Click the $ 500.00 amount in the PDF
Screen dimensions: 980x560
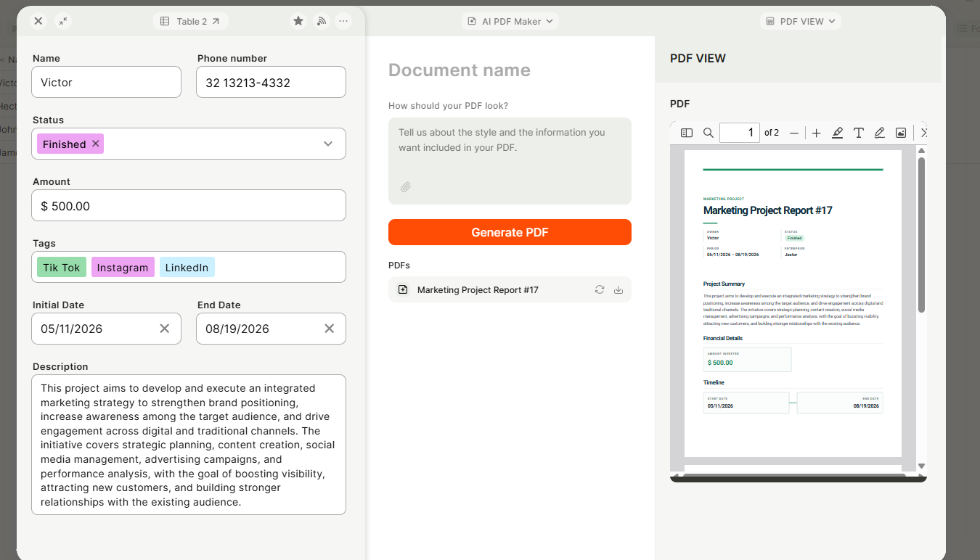720,363
